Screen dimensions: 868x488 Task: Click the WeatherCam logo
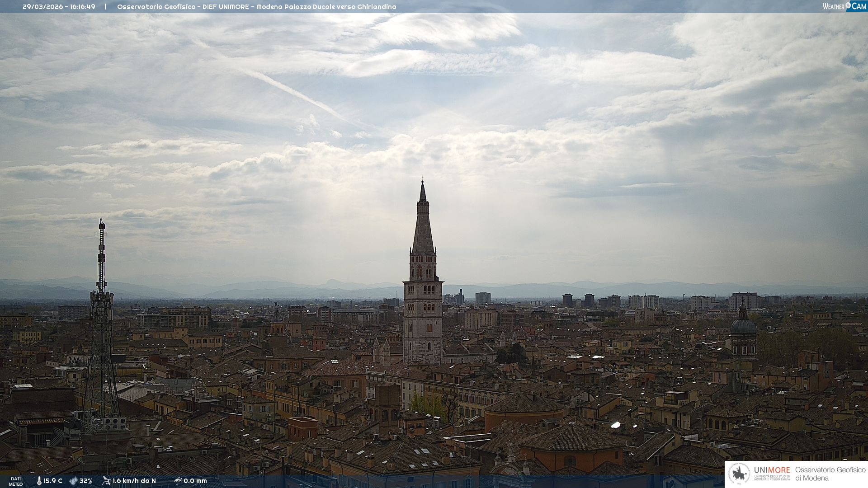coord(844,6)
